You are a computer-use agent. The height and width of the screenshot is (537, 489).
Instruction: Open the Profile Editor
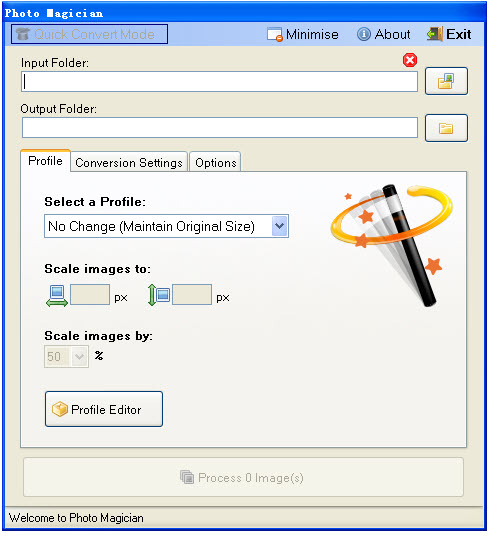tap(104, 409)
